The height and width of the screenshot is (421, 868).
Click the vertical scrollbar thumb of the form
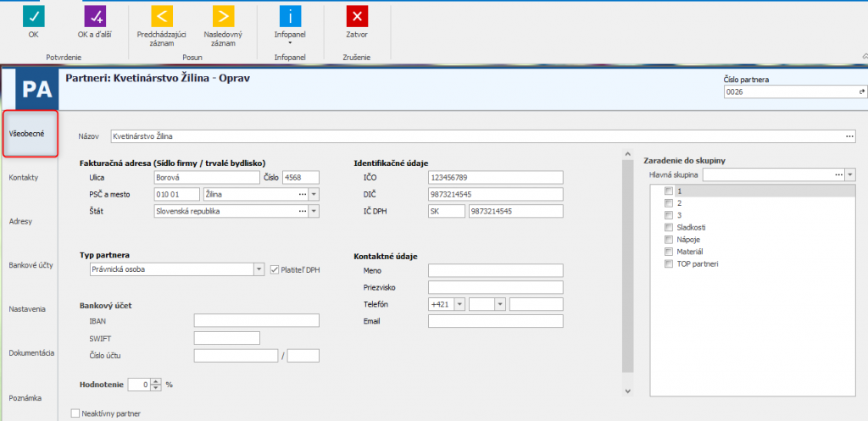click(x=627, y=265)
